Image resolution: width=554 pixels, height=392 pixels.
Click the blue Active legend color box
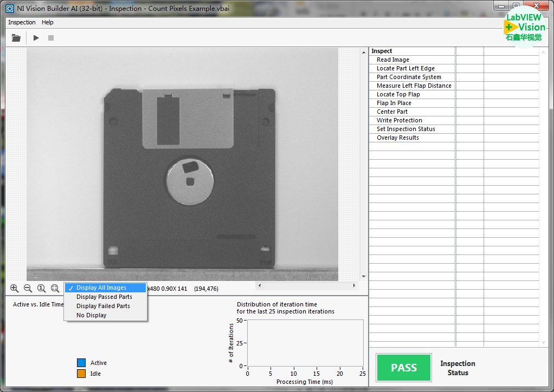point(81,363)
